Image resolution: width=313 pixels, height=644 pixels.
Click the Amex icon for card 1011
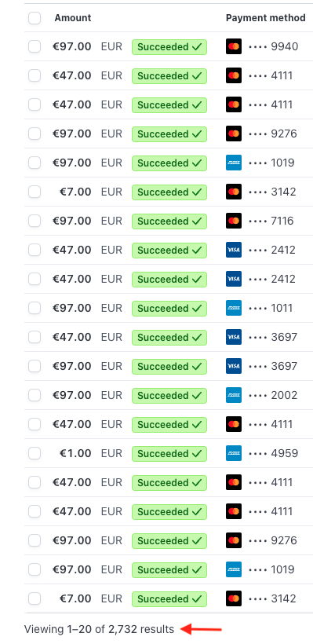pyautogui.click(x=234, y=308)
